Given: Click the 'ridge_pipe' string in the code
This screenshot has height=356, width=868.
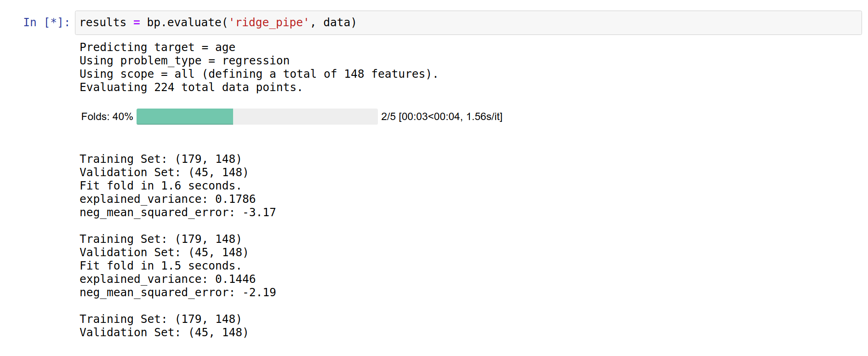Looking at the screenshot, I should coord(269,23).
